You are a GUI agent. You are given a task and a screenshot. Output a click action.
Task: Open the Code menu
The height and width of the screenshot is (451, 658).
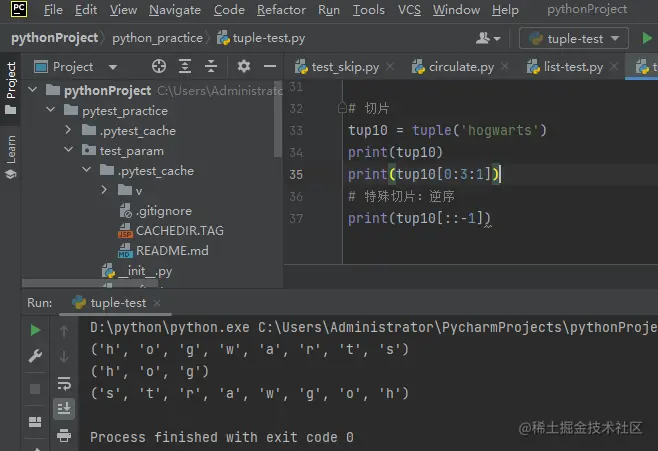[x=229, y=10]
